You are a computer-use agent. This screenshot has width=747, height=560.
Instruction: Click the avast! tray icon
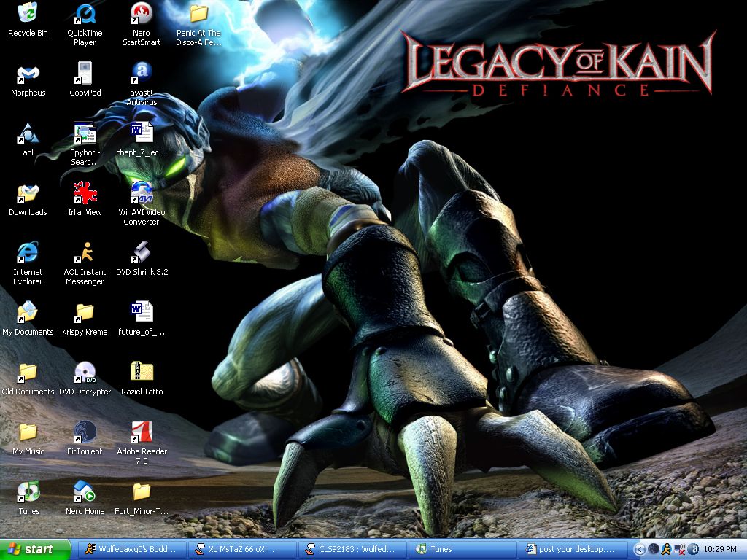[693, 550]
